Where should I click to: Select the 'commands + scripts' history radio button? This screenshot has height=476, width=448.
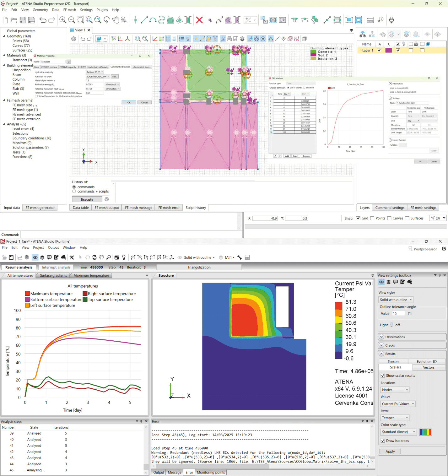[74, 192]
